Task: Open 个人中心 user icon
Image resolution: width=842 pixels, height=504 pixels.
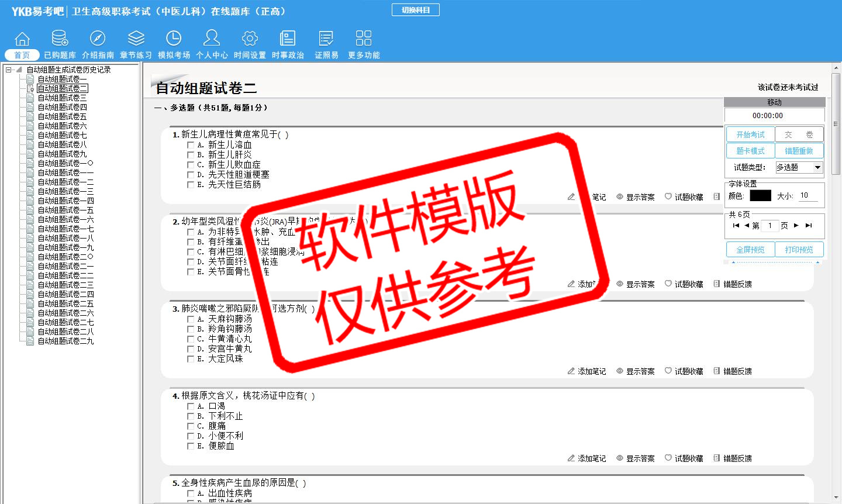Action: (x=212, y=39)
